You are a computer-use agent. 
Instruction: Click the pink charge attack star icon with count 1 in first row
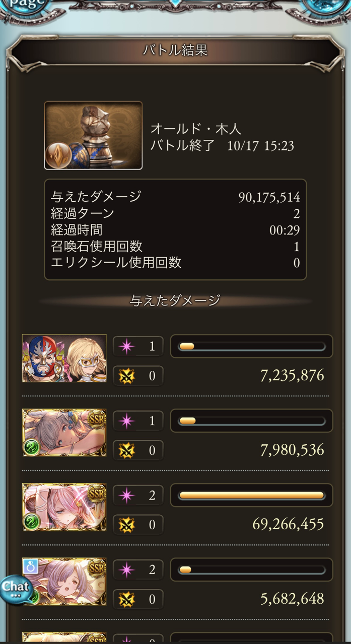(x=126, y=346)
